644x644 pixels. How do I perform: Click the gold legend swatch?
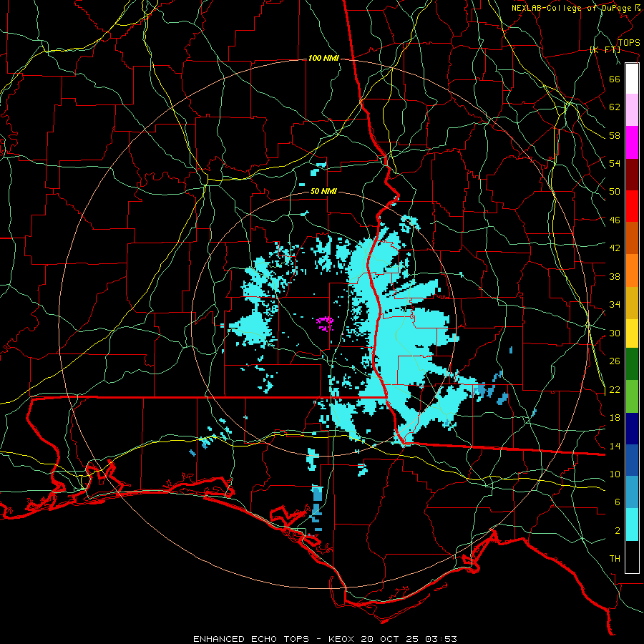coord(632,303)
